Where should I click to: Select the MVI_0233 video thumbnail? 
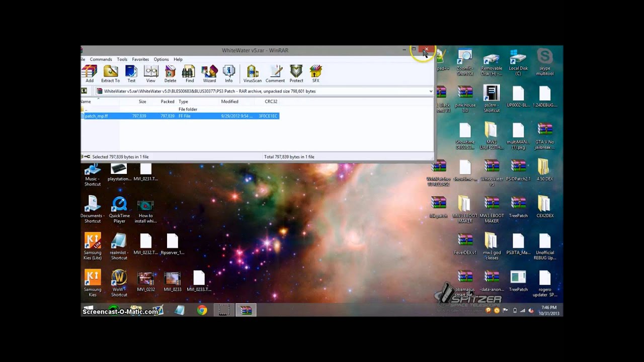(x=172, y=281)
